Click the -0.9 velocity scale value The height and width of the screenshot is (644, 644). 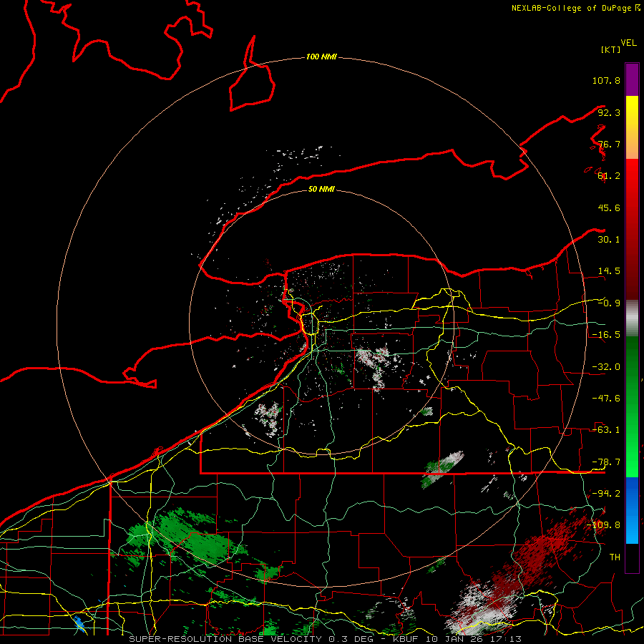point(609,303)
